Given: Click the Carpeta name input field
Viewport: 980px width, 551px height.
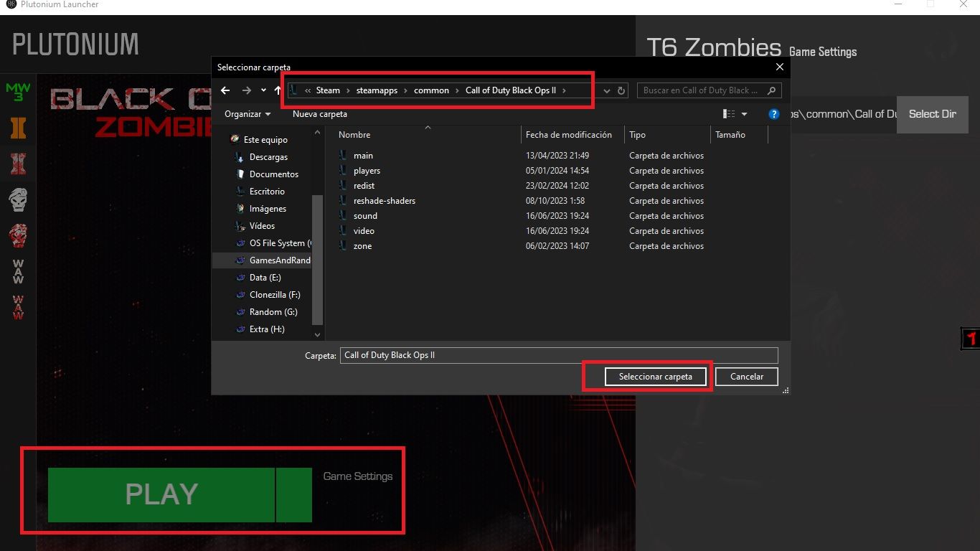Looking at the screenshot, I should [x=559, y=355].
